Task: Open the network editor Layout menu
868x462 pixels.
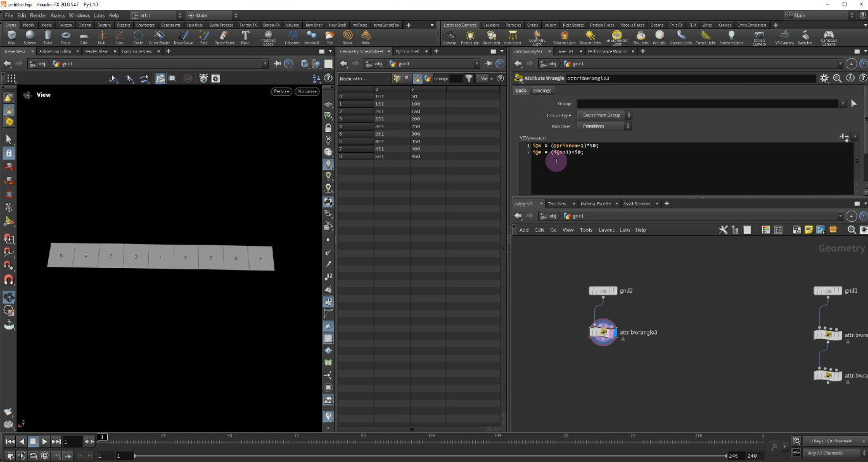Action: (x=606, y=230)
